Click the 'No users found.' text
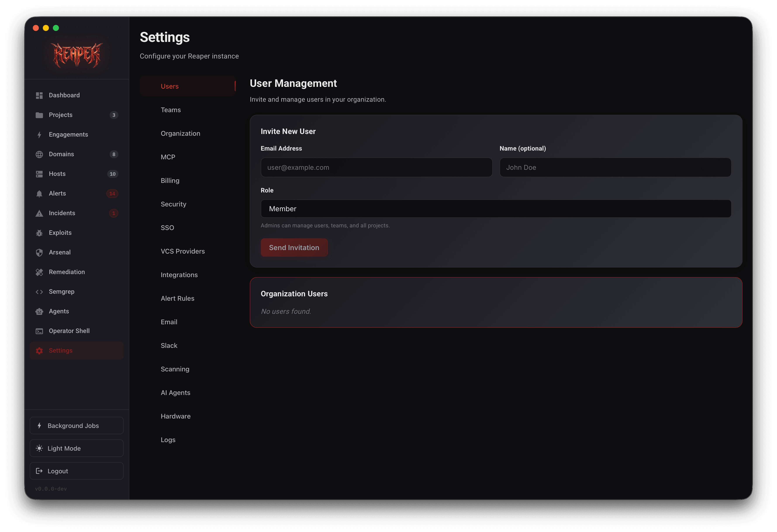The height and width of the screenshot is (532, 777). (x=286, y=311)
